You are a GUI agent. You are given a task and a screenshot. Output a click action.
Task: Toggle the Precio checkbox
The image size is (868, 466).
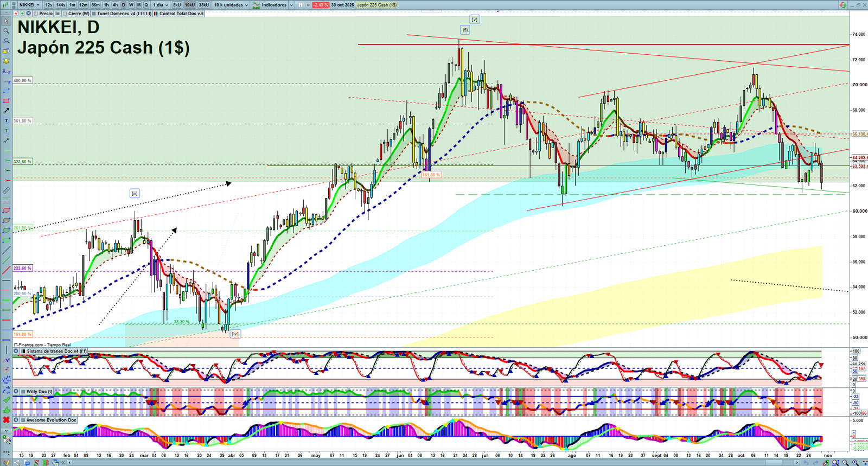point(36,14)
